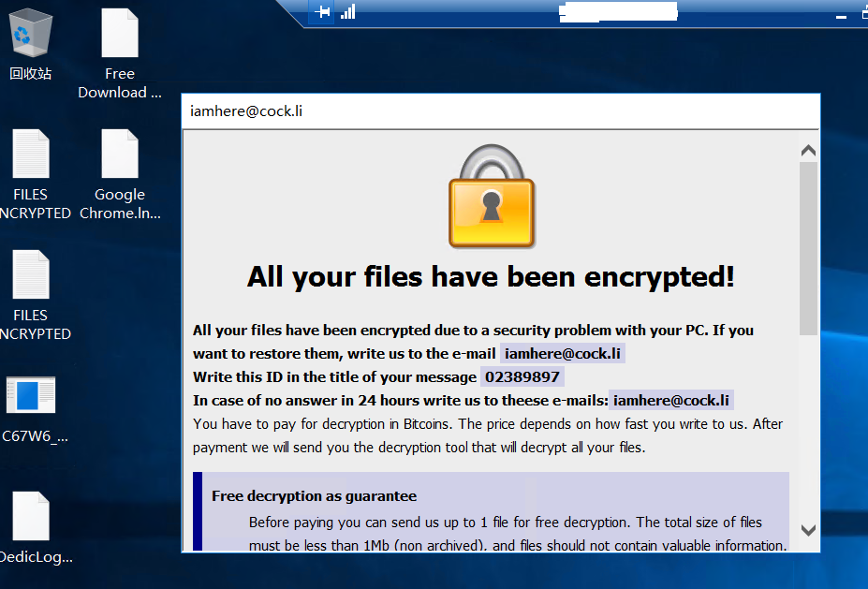Click the pin icon on connection bar
This screenshot has width=868, height=589.
[322, 12]
